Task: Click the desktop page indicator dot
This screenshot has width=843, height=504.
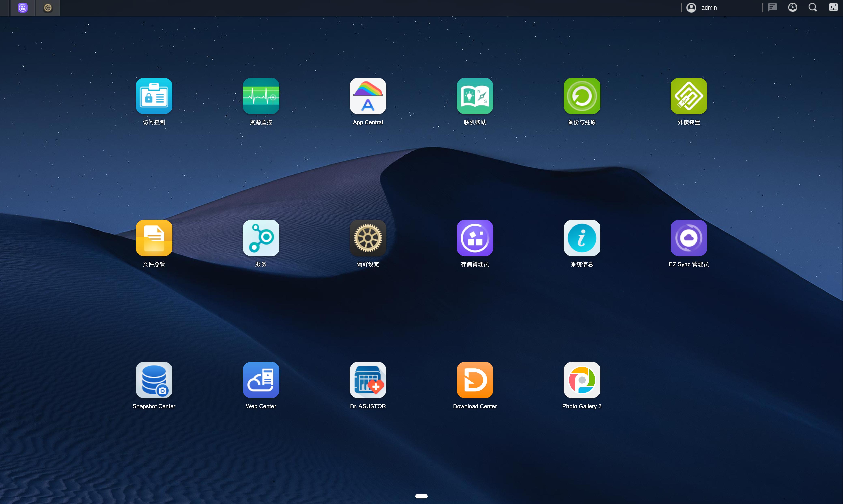Action: pyautogui.click(x=421, y=496)
